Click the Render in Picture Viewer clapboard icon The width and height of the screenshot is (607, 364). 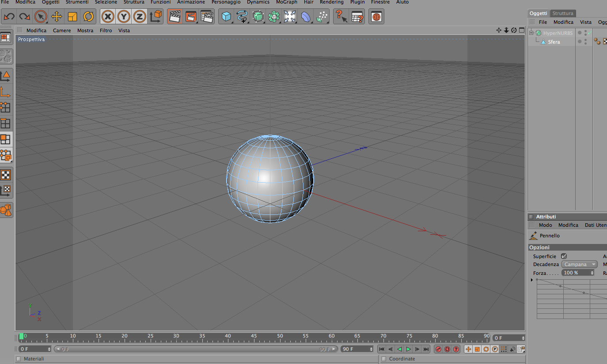[191, 17]
